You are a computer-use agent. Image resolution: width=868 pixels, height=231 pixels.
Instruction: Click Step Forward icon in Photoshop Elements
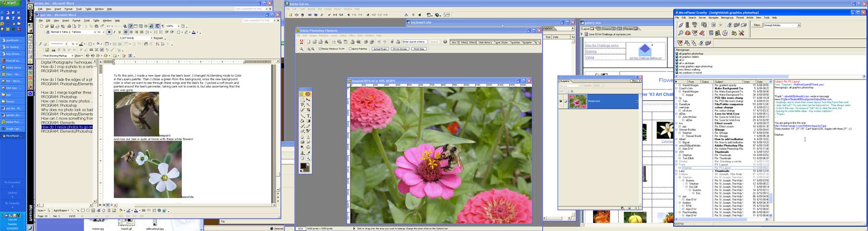[x=385, y=42]
